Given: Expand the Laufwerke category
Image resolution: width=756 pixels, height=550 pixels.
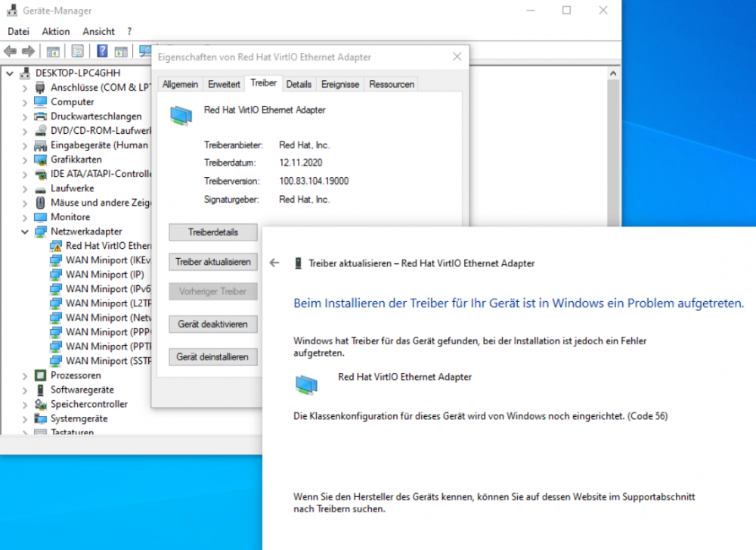Looking at the screenshot, I should pyautogui.click(x=25, y=188).
